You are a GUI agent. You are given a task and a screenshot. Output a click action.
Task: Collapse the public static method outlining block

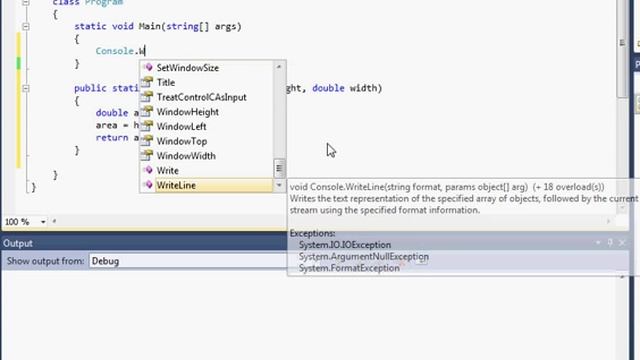[25, 88]
